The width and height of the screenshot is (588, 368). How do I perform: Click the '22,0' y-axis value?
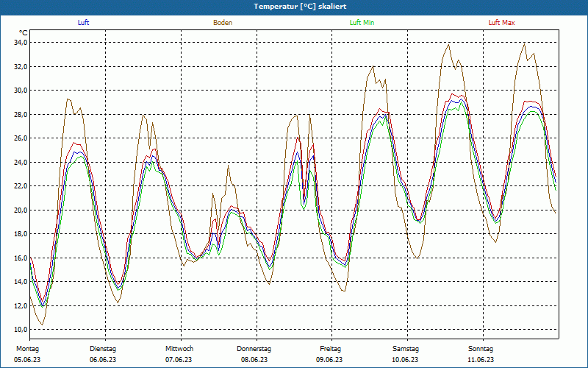[21, 186]
